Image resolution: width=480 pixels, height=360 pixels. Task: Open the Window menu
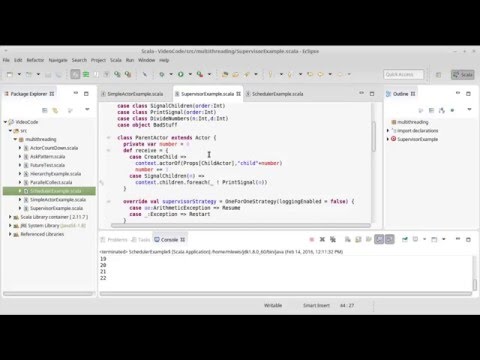coord(147,60)
